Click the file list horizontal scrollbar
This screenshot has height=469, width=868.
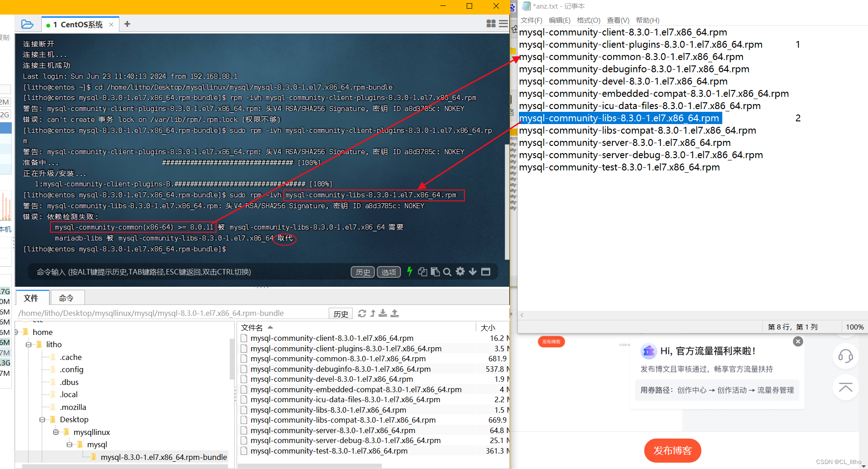point(310,466)
